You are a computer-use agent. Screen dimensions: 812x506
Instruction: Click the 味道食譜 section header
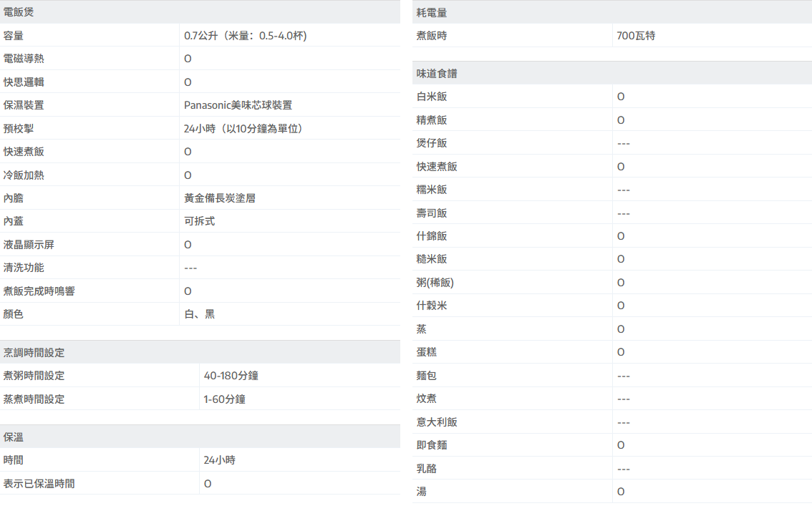pyautogui.click(x=437, y=73)
